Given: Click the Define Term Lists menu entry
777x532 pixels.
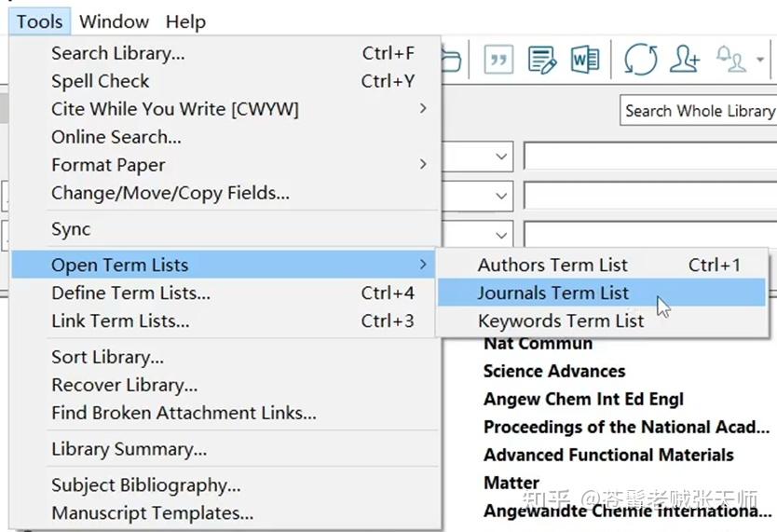Looking at the screenshot, I should tap(130, 293).
